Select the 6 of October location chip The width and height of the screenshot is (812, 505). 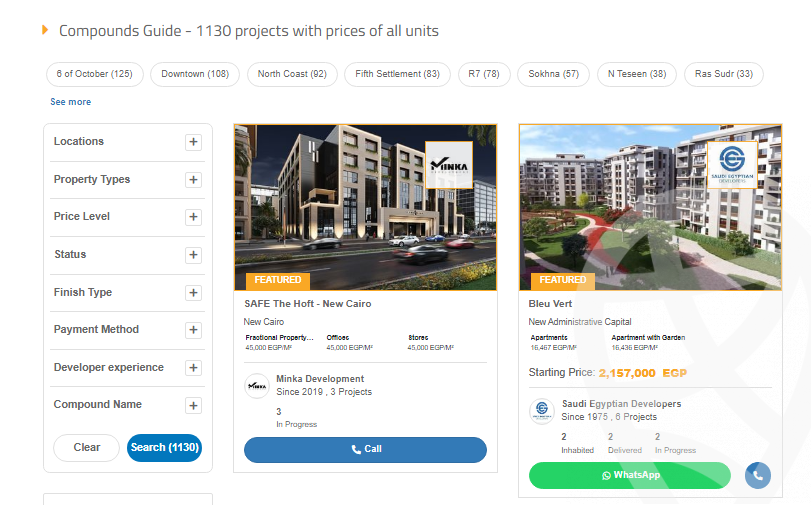point(95,74)
